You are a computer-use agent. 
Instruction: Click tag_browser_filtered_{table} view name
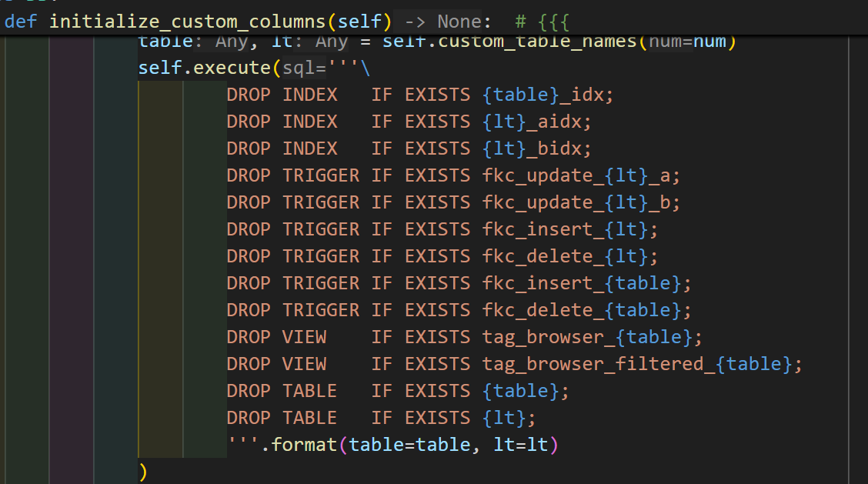(642, 365)
